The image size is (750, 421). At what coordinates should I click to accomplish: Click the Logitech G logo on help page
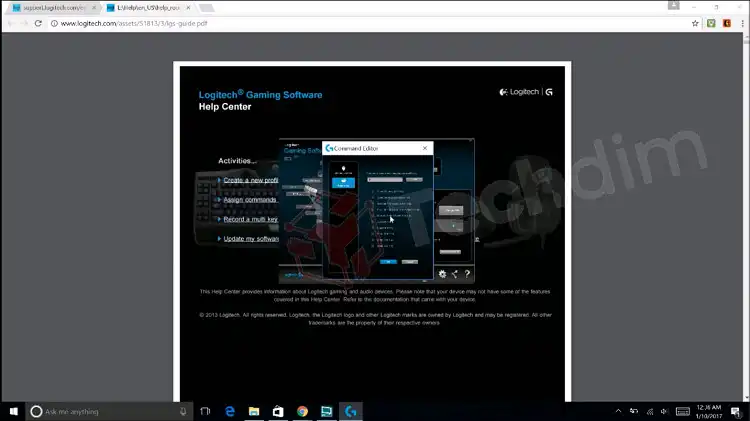coord(526,92)
